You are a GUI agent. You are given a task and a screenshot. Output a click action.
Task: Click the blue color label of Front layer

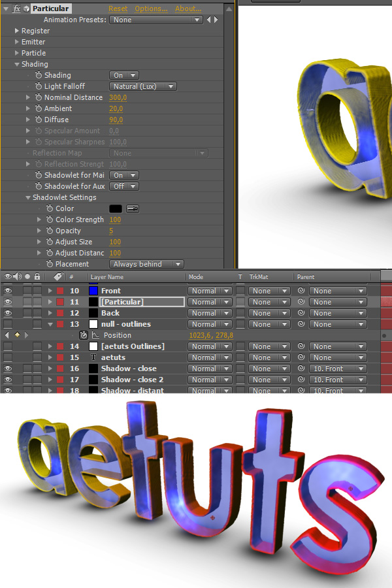click(93, 291)
